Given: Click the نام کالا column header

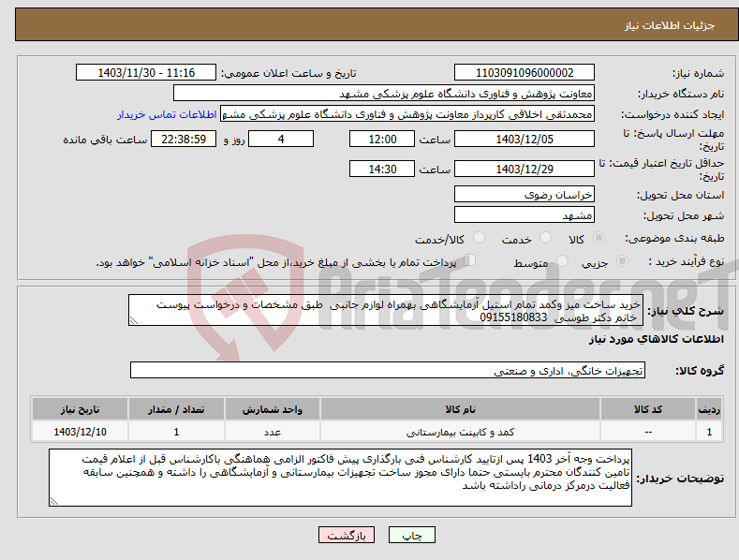Looking at the screenshot, I should click(461, 409).
